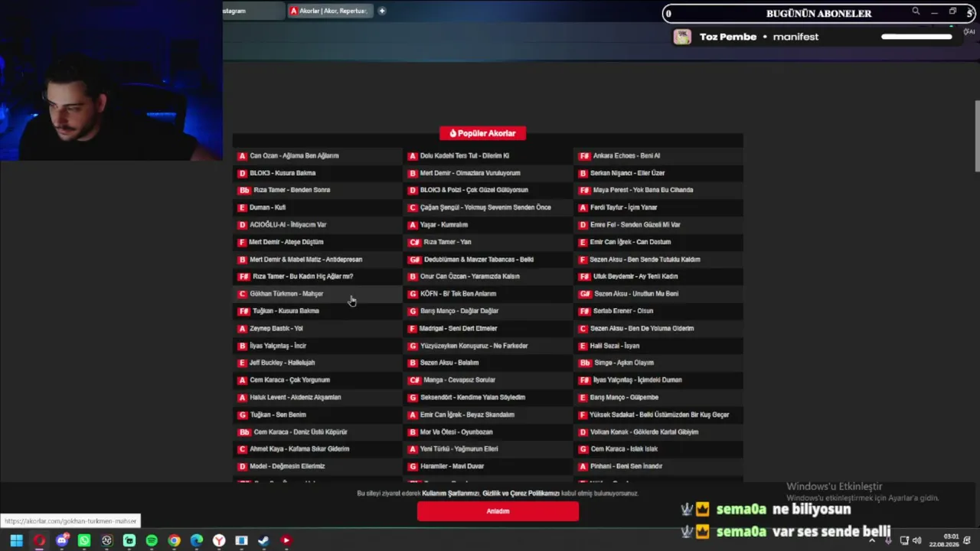Open the network icon in system tray

click(904, 540)
